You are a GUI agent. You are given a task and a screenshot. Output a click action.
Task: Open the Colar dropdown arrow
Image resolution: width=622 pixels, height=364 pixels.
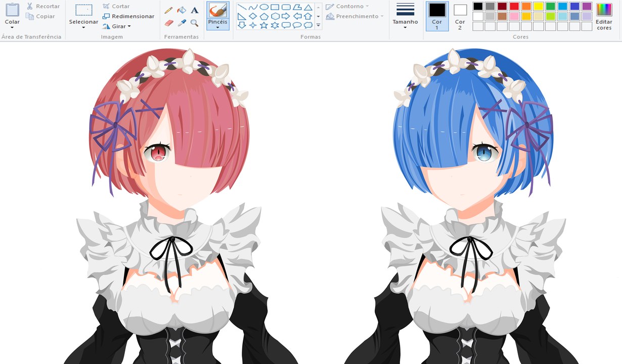[12, 28]
